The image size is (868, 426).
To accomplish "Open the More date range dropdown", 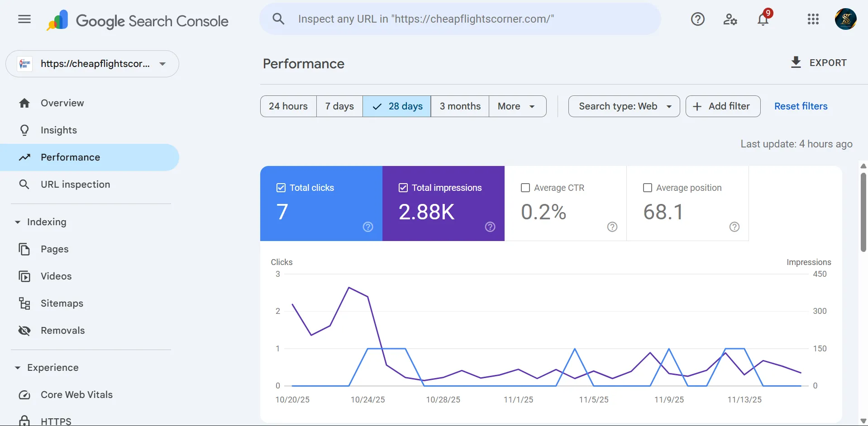I will [x=517, y=106].
